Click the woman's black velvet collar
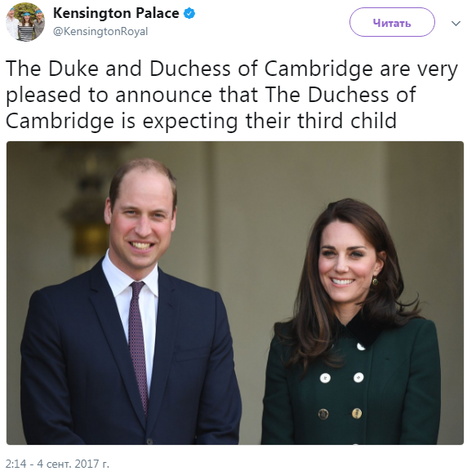 (363, 328)
